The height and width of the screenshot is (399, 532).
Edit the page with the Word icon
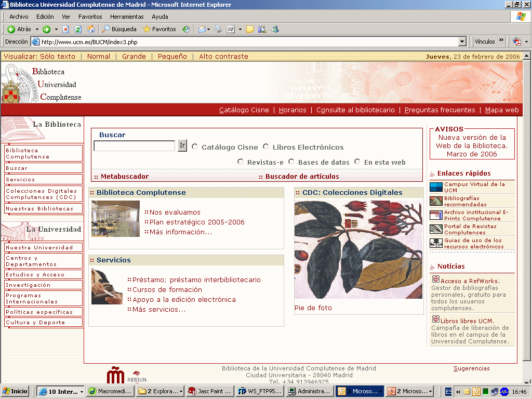pyautogui.click(x=231, y=30)
